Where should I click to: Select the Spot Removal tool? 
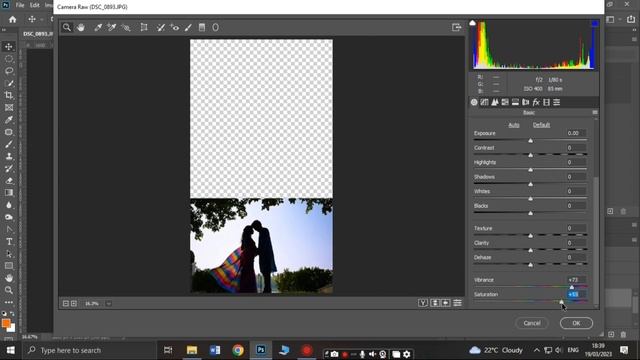(161, 27)
